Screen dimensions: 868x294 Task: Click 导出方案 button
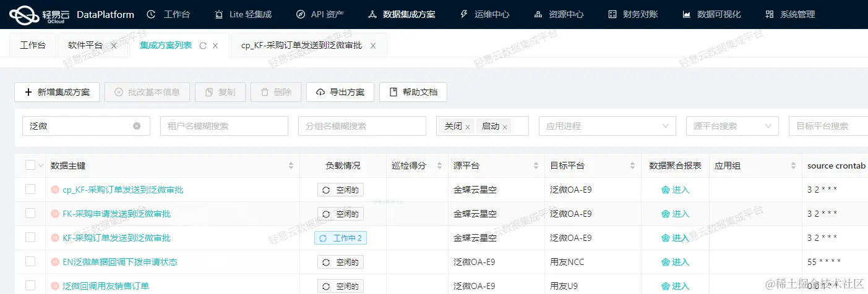(x=340, y=92)
